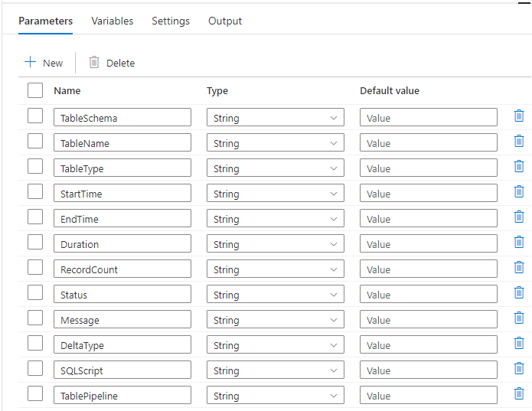Image resolution: width=532 pixels, height=411 pixels.
Task: Click the Duration row trash icon
Action: [x=519, y=242]
